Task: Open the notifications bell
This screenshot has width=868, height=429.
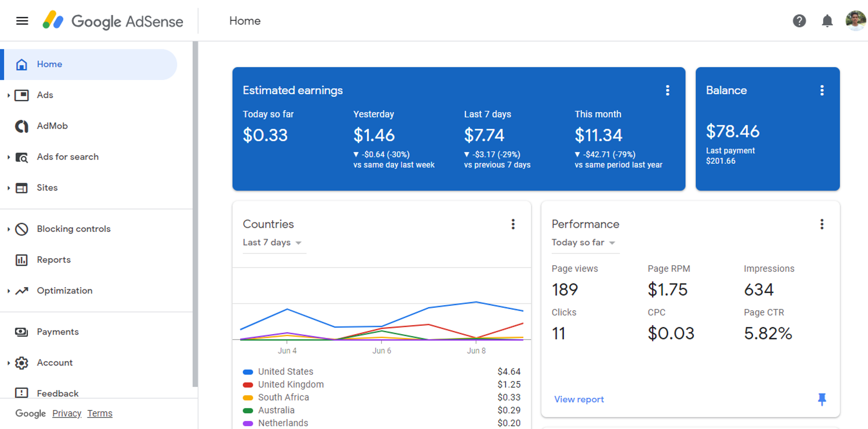Action: (827, 21)
